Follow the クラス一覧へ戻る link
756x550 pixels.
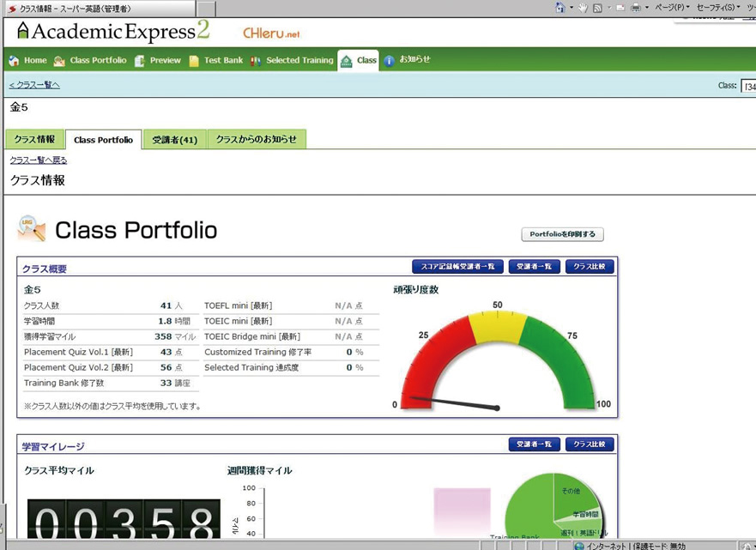[38, 160]
